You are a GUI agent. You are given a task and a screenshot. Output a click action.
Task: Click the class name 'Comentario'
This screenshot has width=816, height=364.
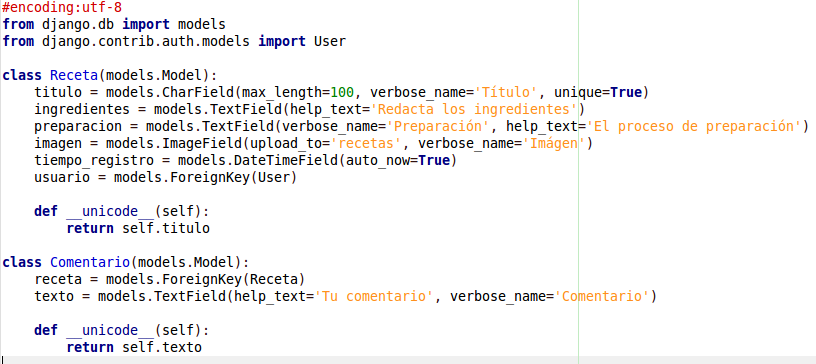click(x=90, y=262)
